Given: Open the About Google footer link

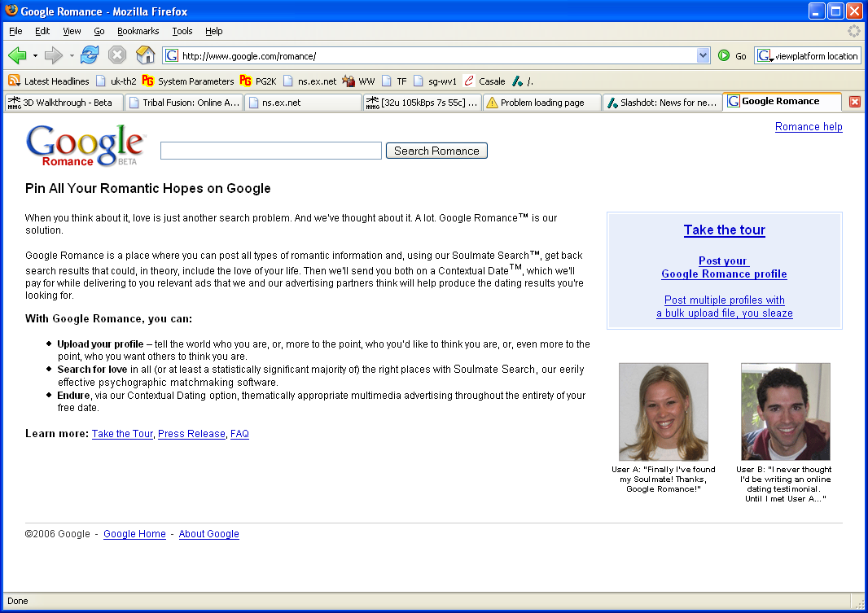Looking at the screenshot, I should click(208, 534).
